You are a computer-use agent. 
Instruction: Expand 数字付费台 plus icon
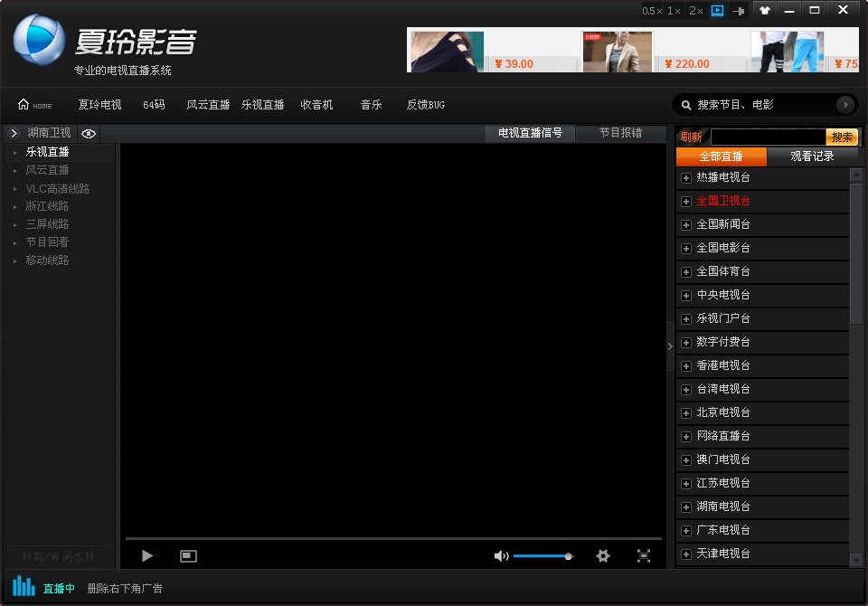click(x=686, y=342)
